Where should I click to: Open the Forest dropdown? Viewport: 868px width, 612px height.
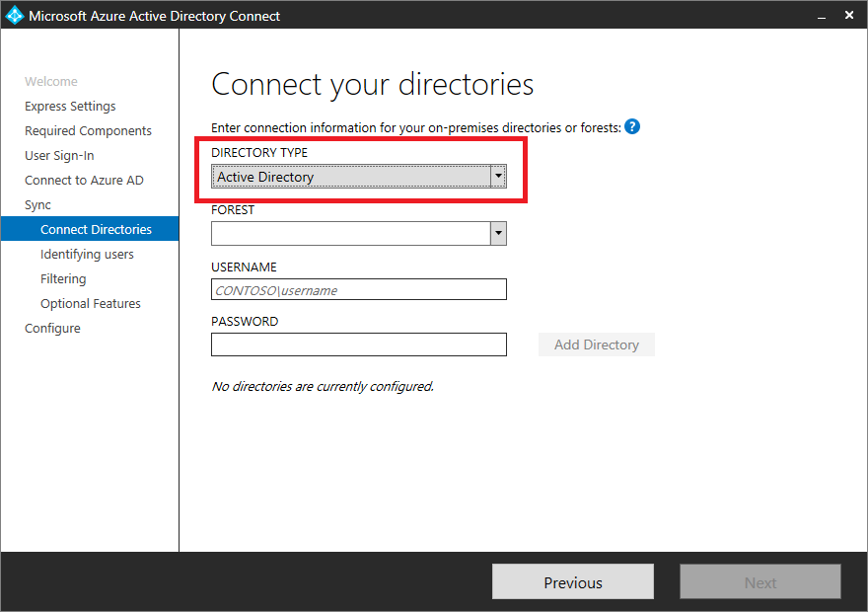[x=498, y=233]
